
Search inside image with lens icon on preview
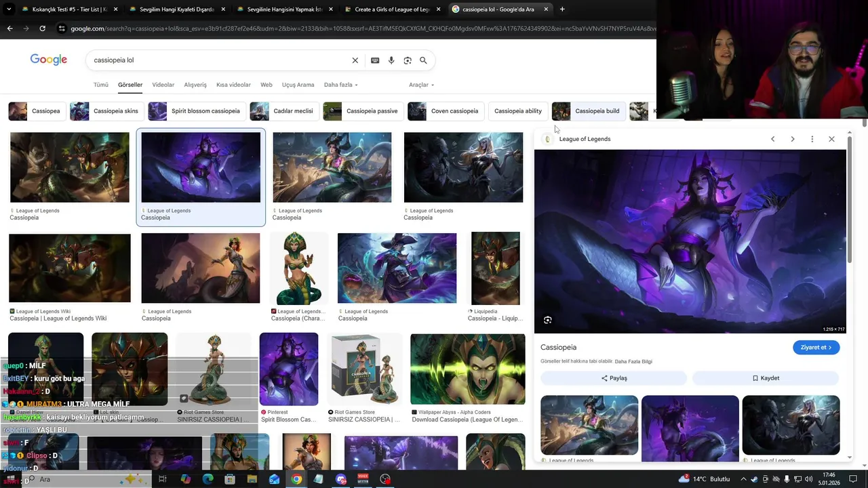tap(547, 320)
